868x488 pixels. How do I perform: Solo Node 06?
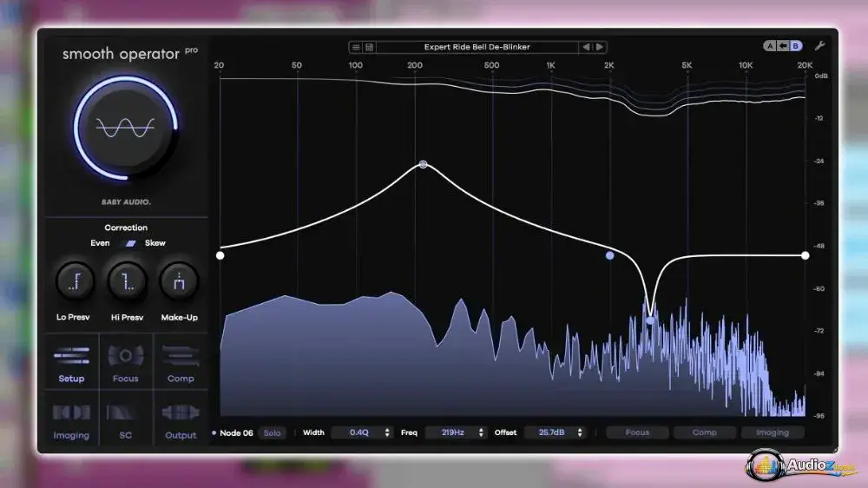[x=272, y=432]
